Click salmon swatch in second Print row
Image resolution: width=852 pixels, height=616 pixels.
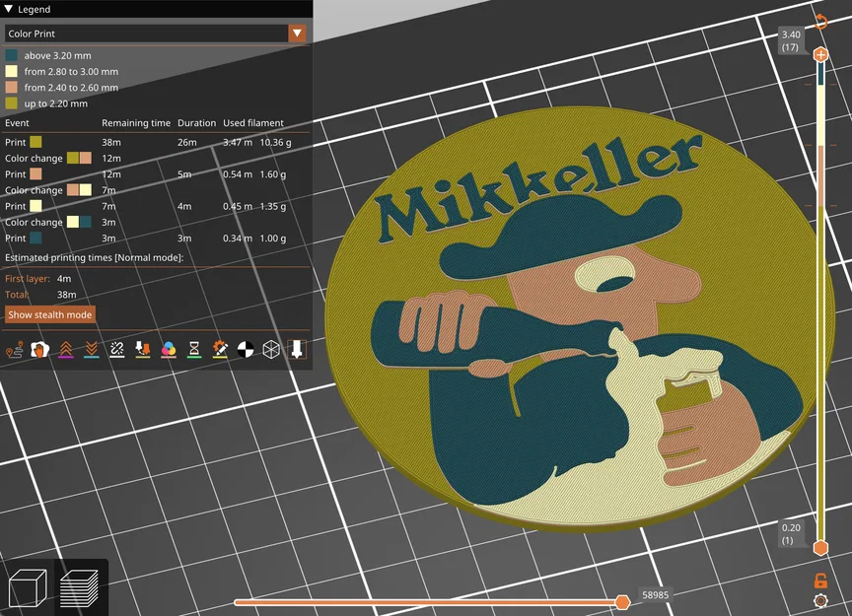tap(35, 173)
